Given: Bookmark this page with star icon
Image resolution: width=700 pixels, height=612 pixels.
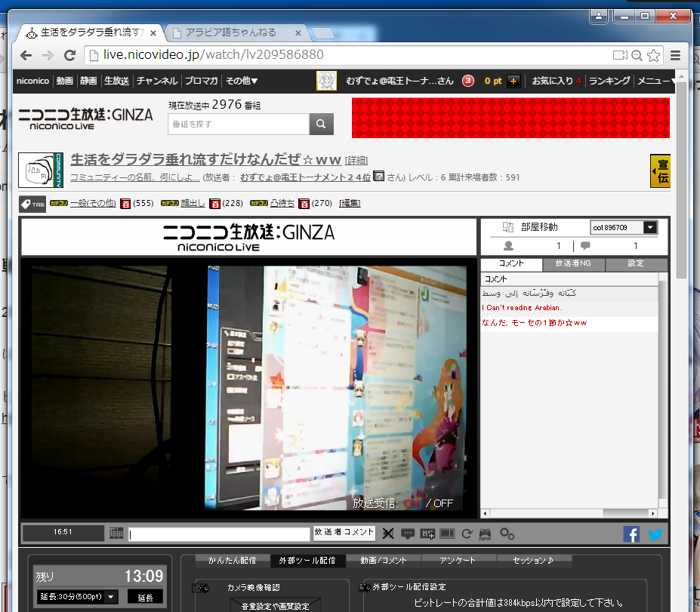Looking at the screenshot, I should click(x=654, y=55).
